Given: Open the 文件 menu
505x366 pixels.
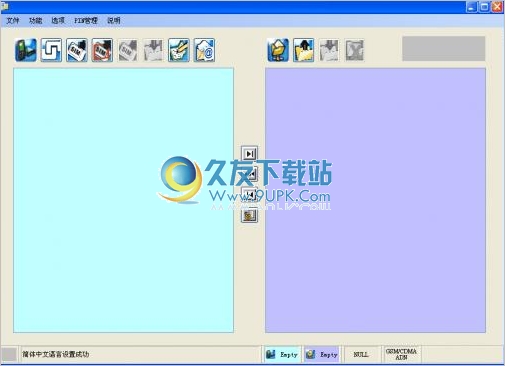Looking at the screenshot, I should 13,21.
